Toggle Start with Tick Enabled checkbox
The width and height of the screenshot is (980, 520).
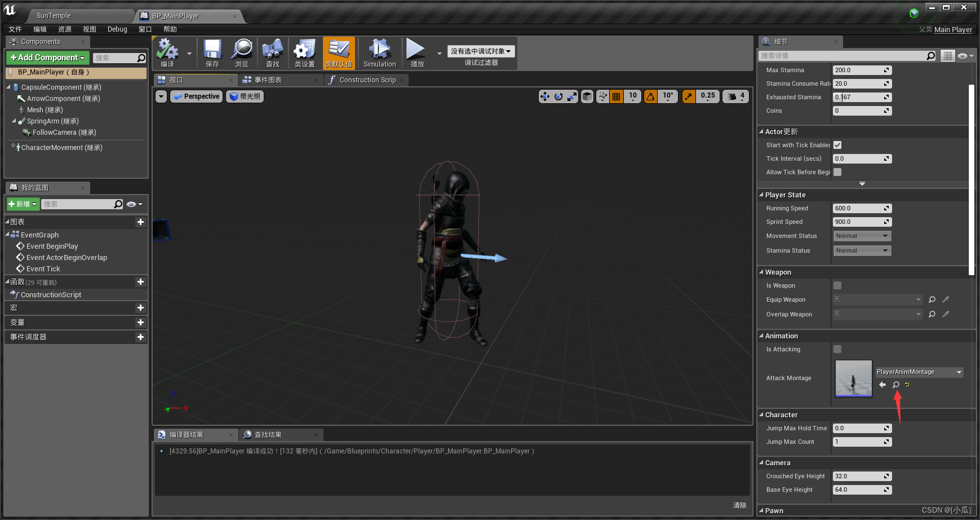click(837, 145)
